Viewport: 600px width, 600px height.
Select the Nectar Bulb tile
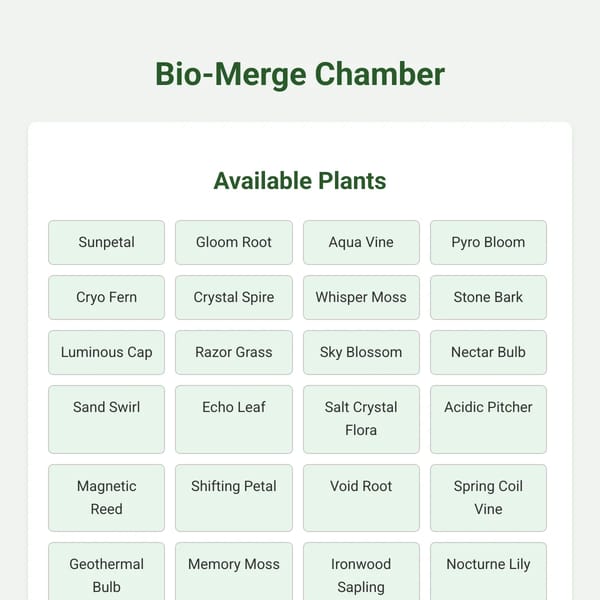coord(488,352)
